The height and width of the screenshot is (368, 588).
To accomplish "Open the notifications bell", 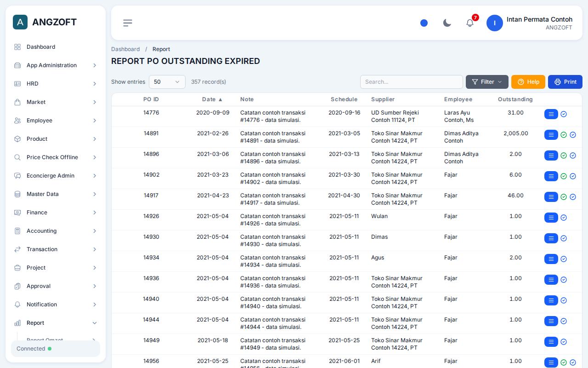I will (470, 23).
